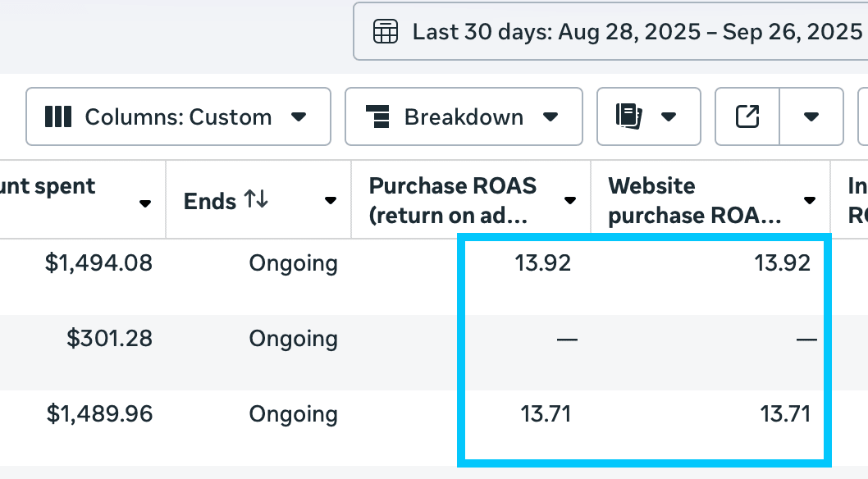Open the Reports icon button
The height and width of the screenshot is (479, 868).
pos(628,116)
